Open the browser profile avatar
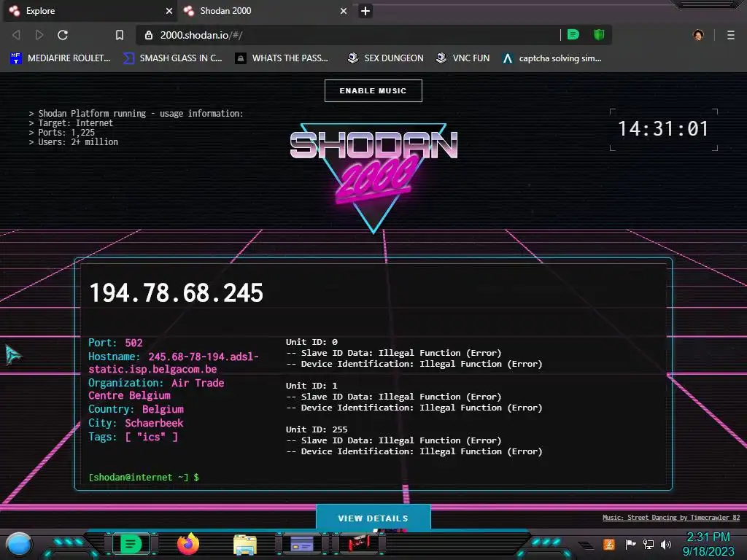The width and height of the screenshot is (747, 560). pos(698,35)
